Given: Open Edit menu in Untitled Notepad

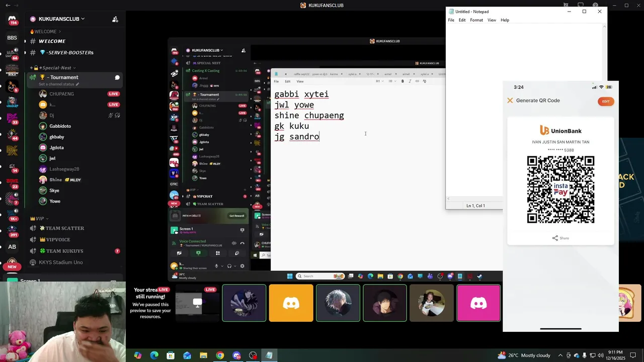Looking at the screenshot, I should 462,20.
